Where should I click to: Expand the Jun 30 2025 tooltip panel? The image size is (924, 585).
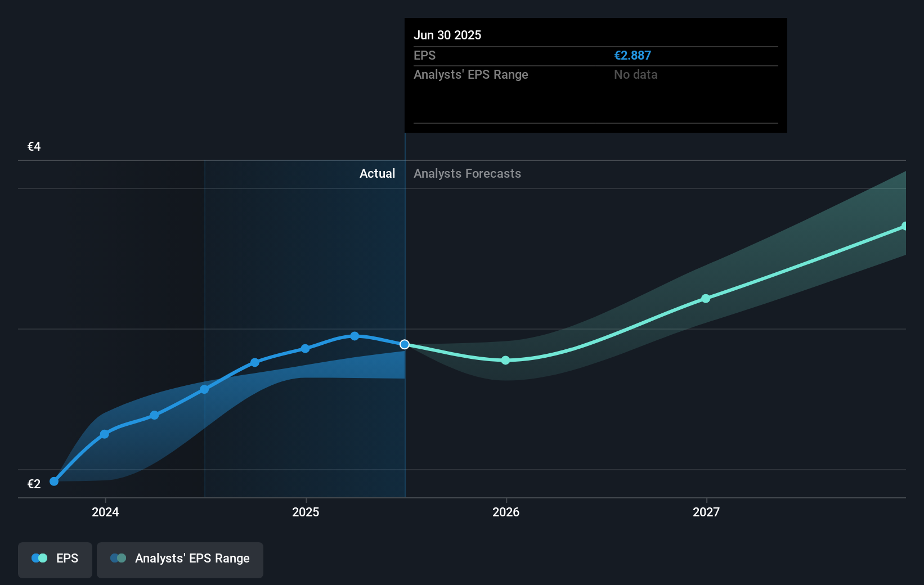(595, 75)
